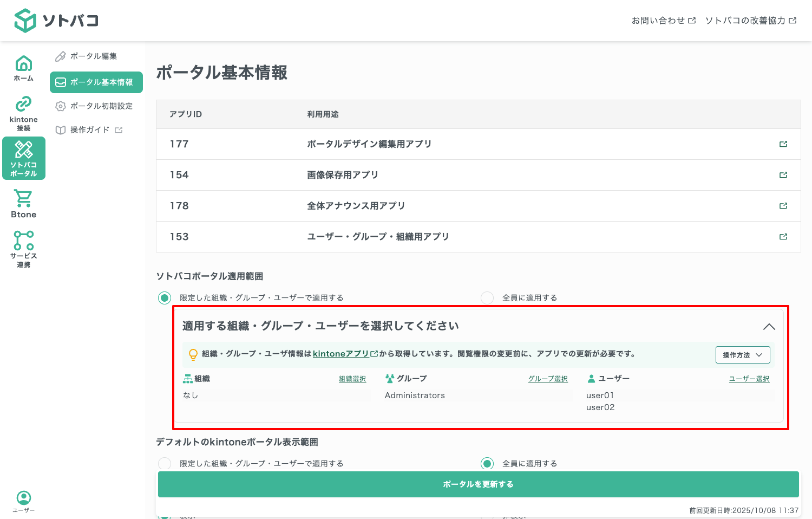812x519 pixels.
Task: Open ポータル初期設定 from the menu
Action: coord(100,106)
